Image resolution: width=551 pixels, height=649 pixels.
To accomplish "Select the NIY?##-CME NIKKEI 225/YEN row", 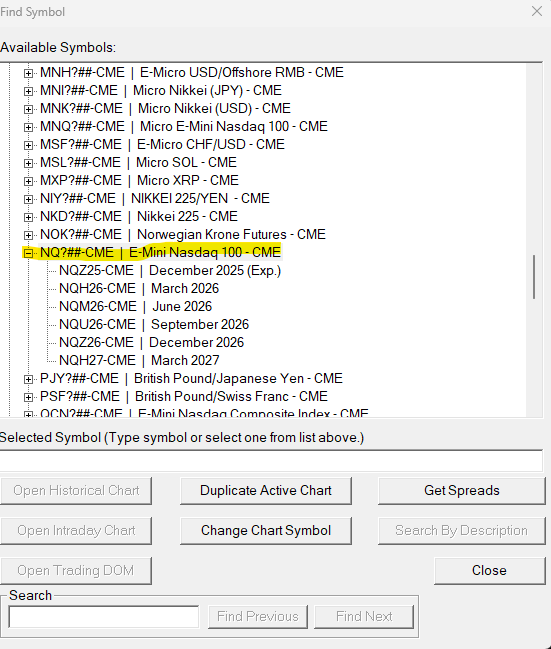I will 155,198.
